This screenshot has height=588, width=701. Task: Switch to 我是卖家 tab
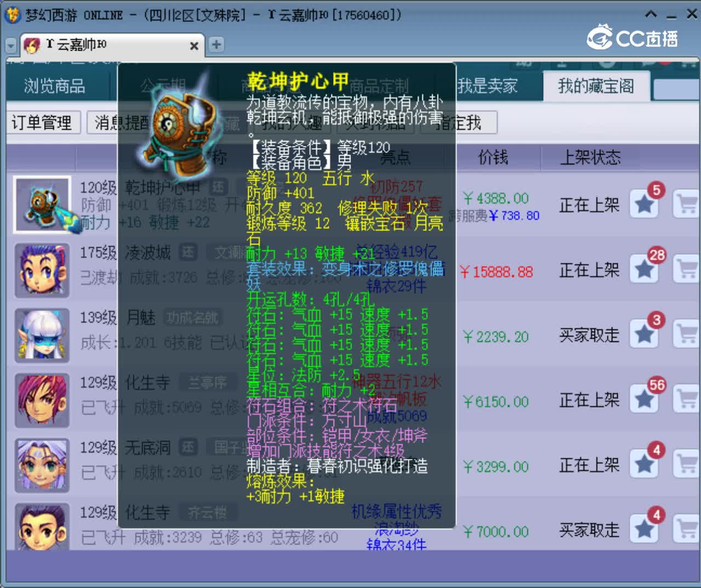pos(487,86)
